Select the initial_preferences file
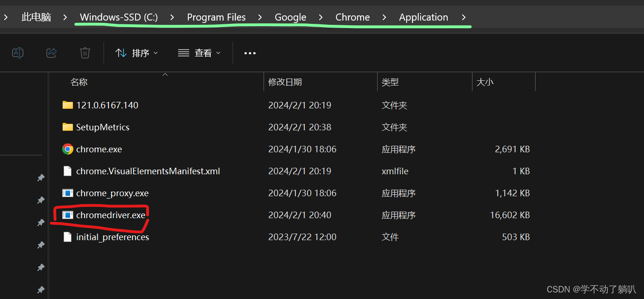The width and height of the screenshot is (644, 299). (x=112, y=237)
